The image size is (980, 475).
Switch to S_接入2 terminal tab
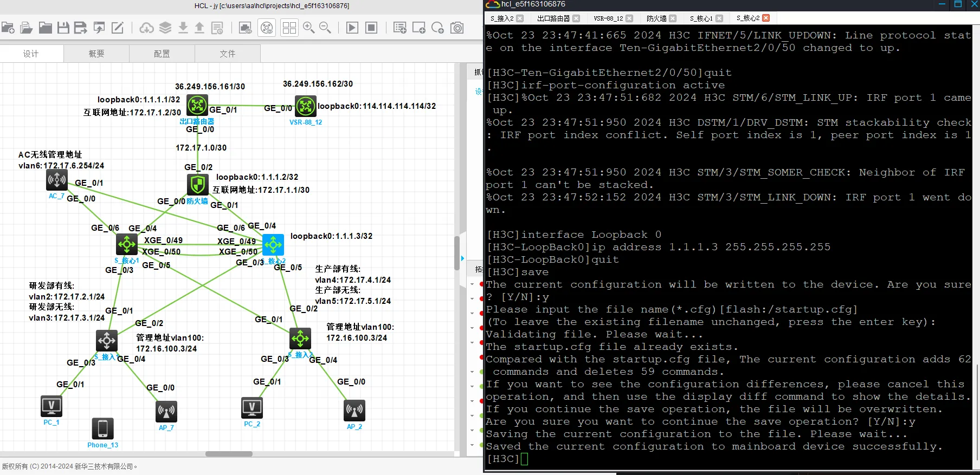(502, 18)
